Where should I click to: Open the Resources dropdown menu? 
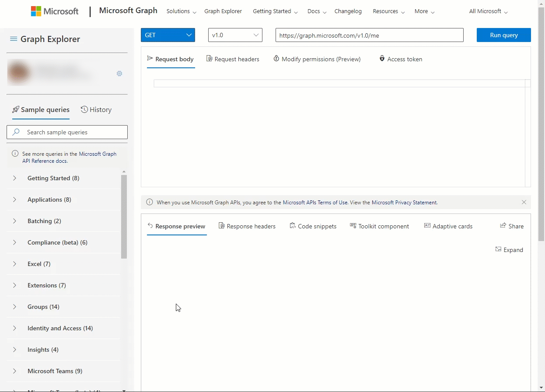tap(389, 11)
